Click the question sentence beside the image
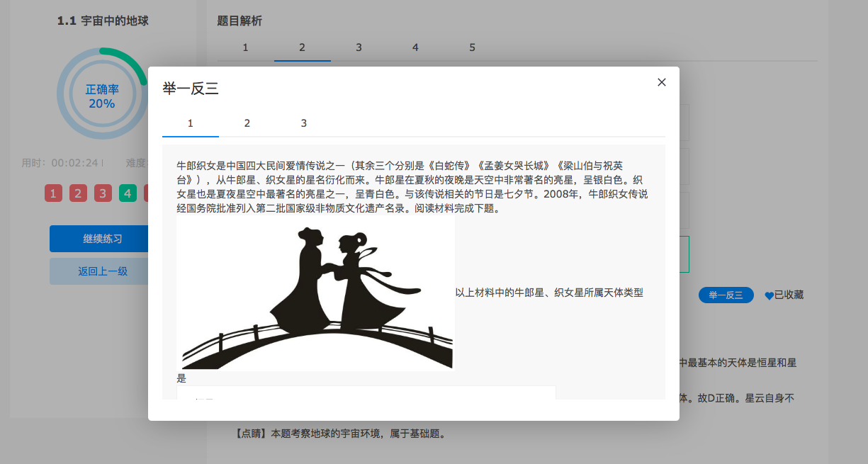The width and height of the screenshot is (868, 464). pos(549,293)
